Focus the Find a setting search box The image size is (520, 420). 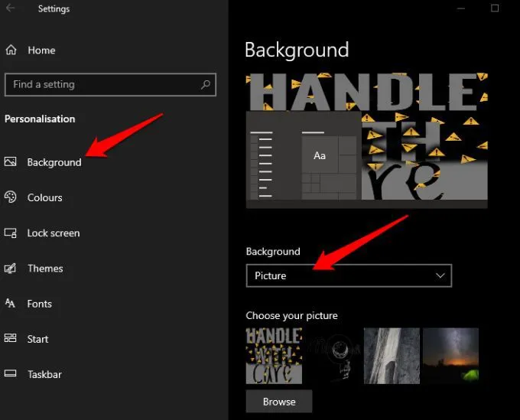pyautogui.click(x=110, y=85)
